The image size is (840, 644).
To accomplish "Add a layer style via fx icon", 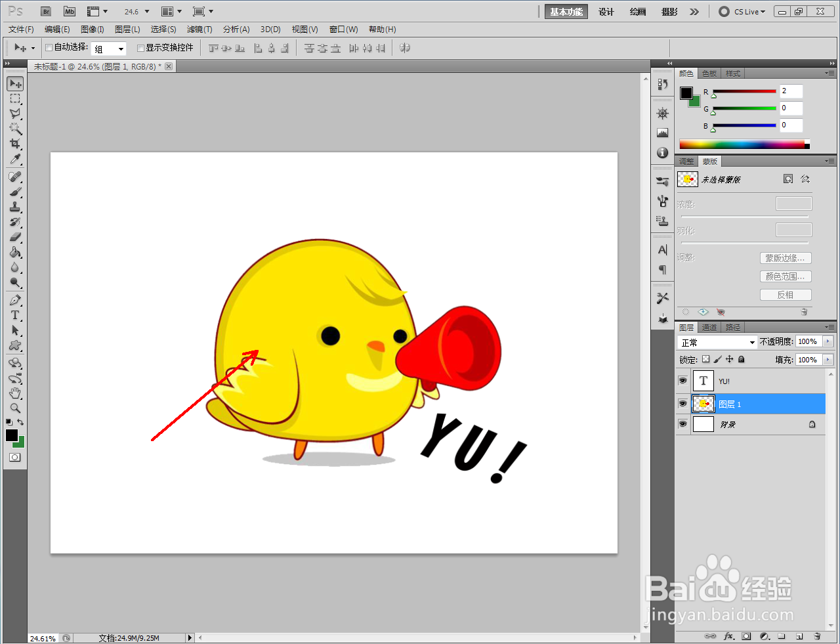I will [x=728, y=636].
